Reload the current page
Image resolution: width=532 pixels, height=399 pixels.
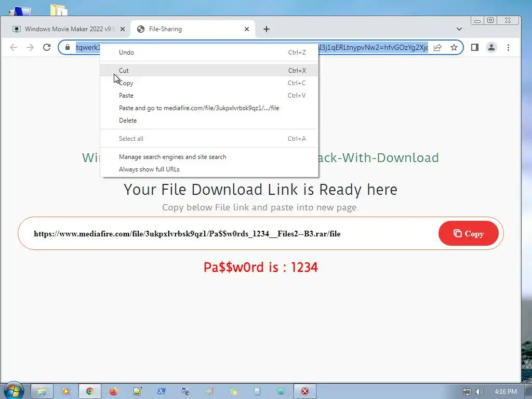coord(47,47)
